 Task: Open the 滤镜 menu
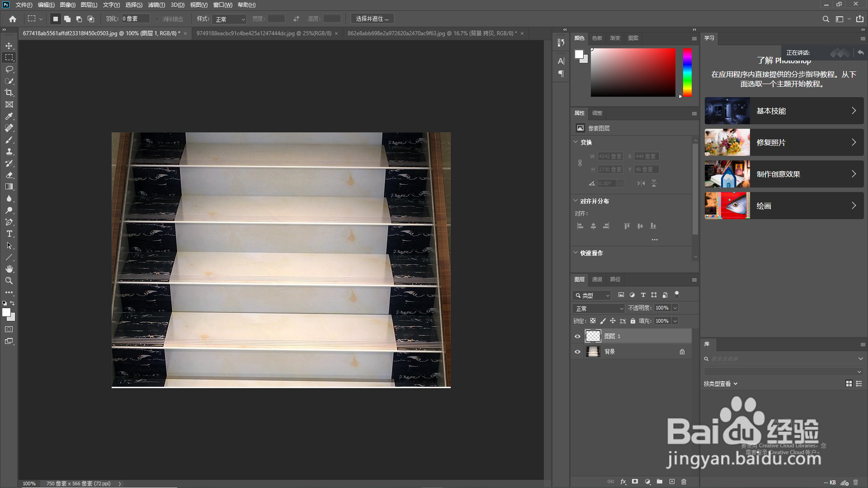[x=156, y=5]
